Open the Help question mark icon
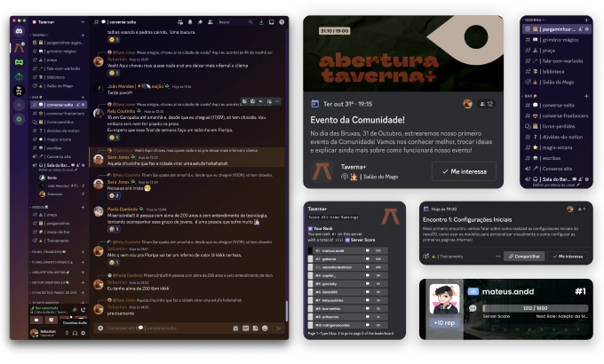604x364 pixels. pos(282,22)
